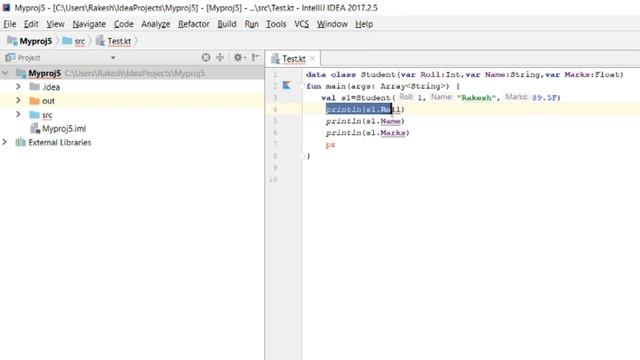Image resolution: width=640 pixels, height=360 pixels.
Task: Click on selected println(s1.Roll) line
Action: 365,109
